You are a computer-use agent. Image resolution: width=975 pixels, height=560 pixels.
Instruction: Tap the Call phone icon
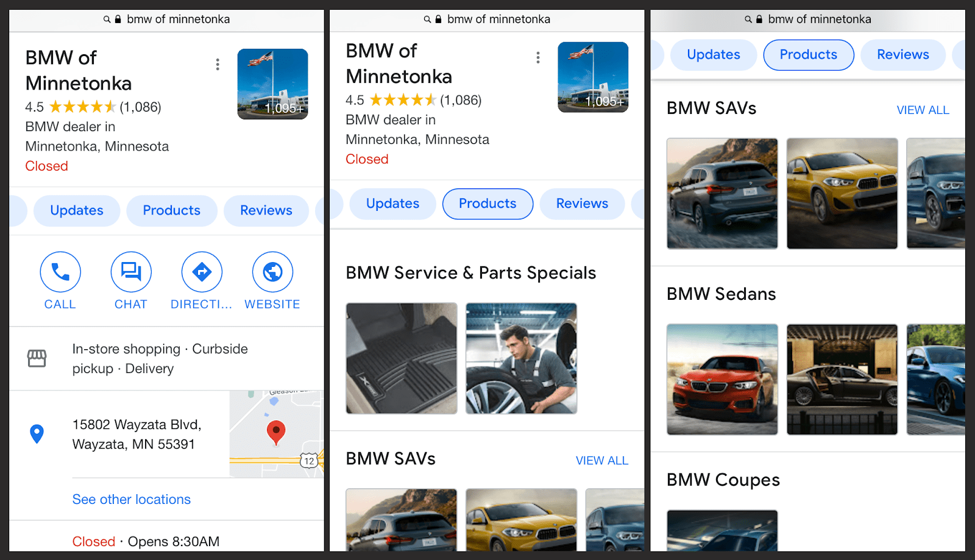60,272
